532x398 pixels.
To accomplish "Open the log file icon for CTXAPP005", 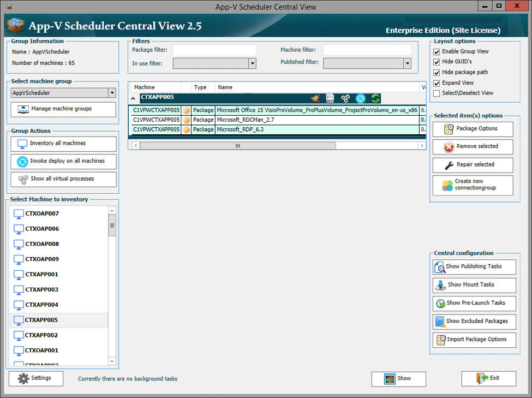I will (330, 98).
